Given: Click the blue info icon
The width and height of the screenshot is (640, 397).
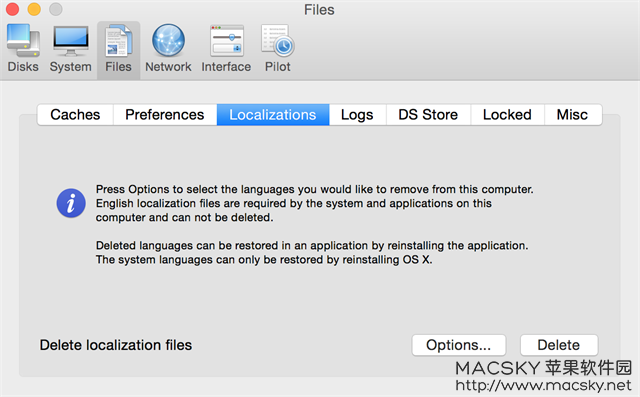Looking at the screenshot, I should click(x=71, y=203).
